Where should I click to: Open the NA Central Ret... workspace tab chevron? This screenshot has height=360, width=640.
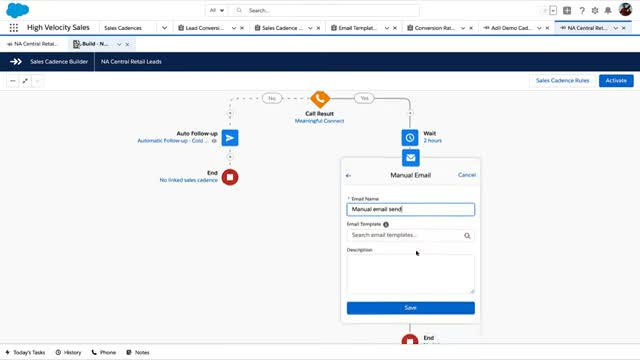click(x=616, y=28)
